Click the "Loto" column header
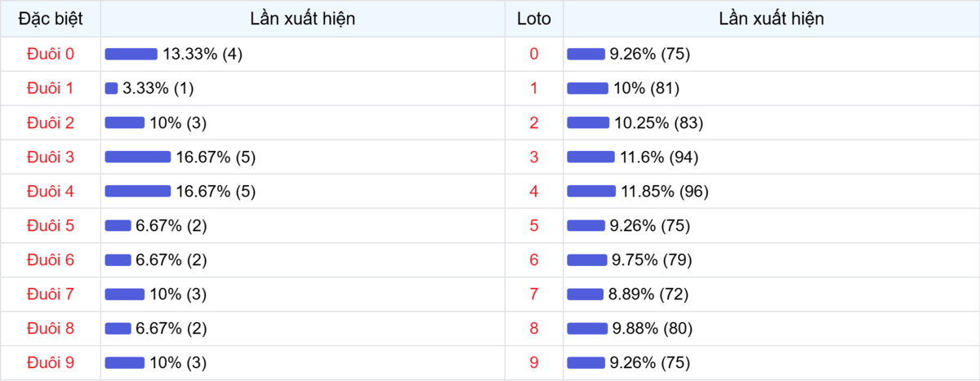980x381 pixels. pyautogui.click(x=534, y=19)
